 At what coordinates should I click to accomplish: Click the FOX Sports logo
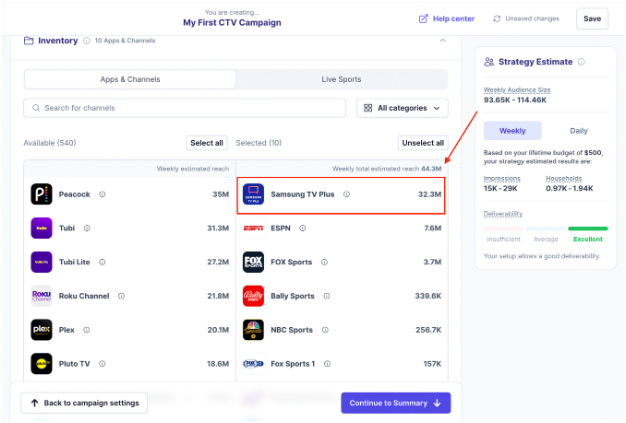point(253,262)
